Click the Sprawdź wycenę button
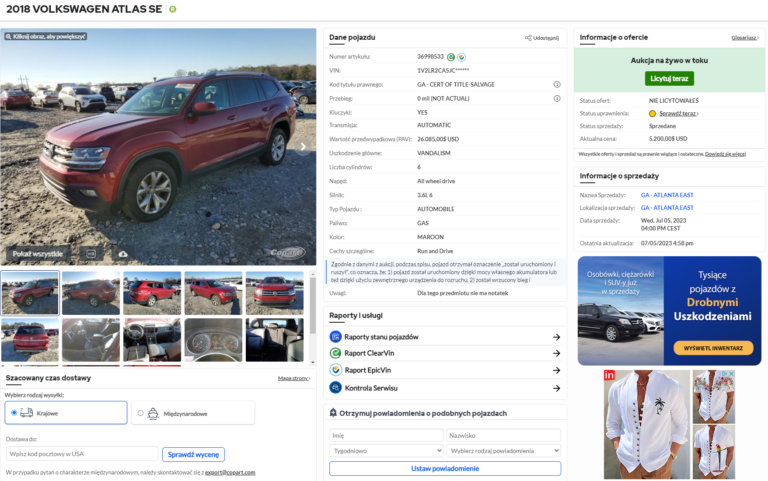Viewport: 768px width, 481px height. 194,454
